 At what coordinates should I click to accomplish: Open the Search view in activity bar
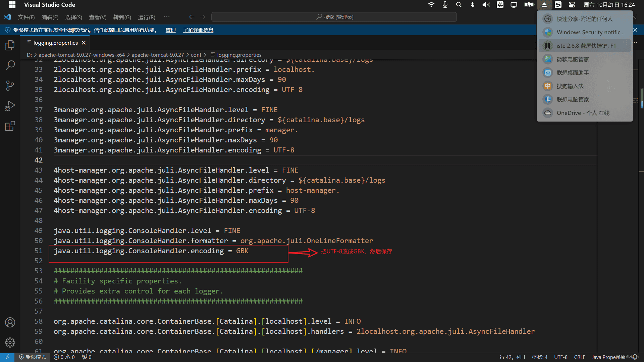[x=10, y=65]
